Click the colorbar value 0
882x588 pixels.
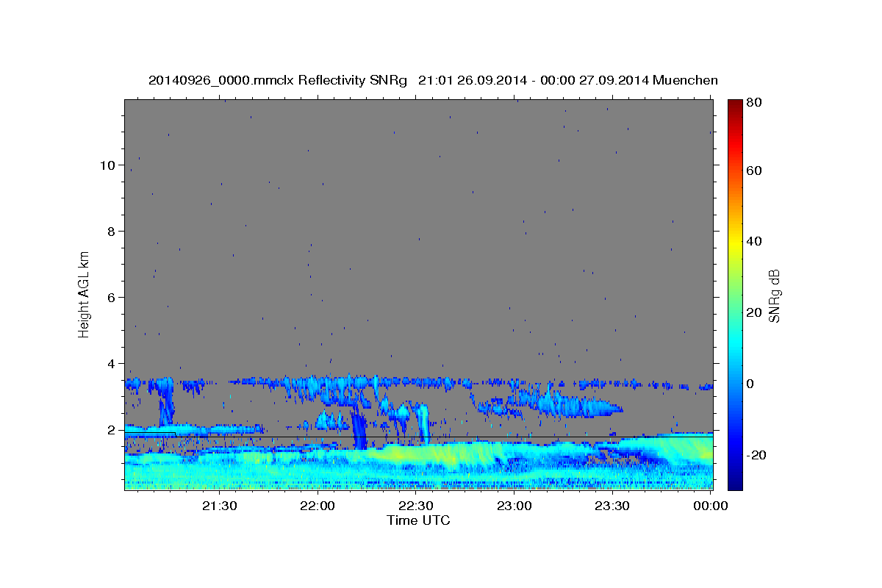click(750, 384)
